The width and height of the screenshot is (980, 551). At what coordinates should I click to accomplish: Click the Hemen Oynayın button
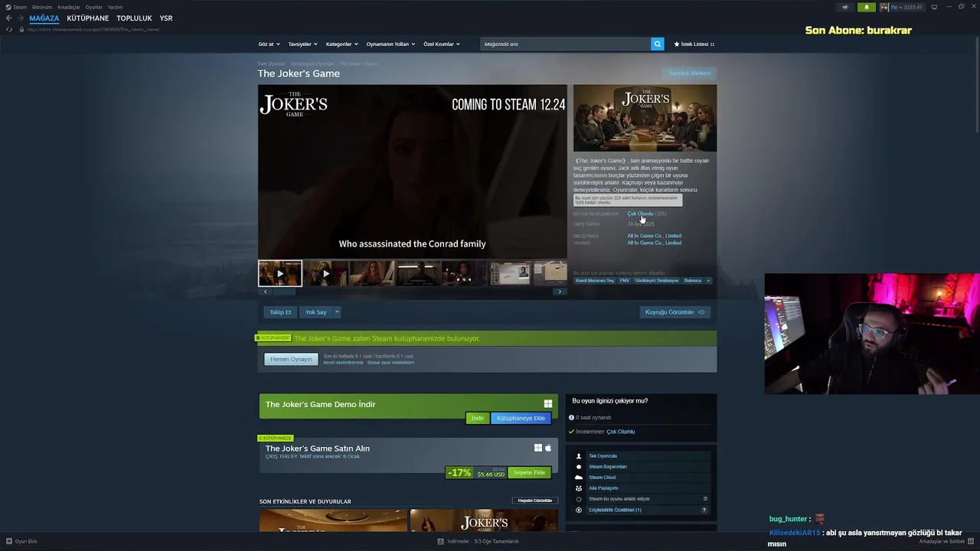[x=291, y=359]
